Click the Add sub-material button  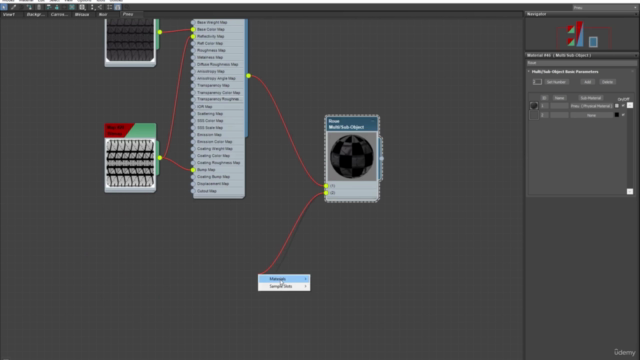pyautogui.click(x=587, y=82)
